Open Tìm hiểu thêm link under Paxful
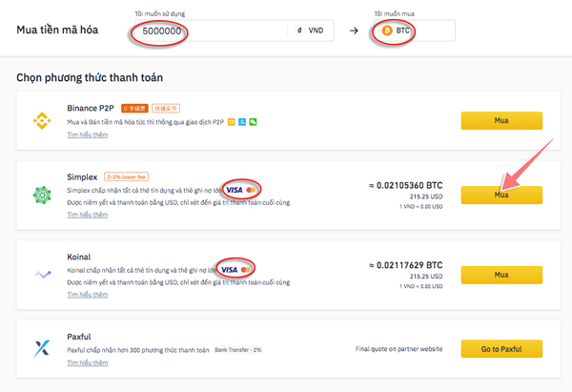This screenshot has width=572, height=392. click(87, 362)
